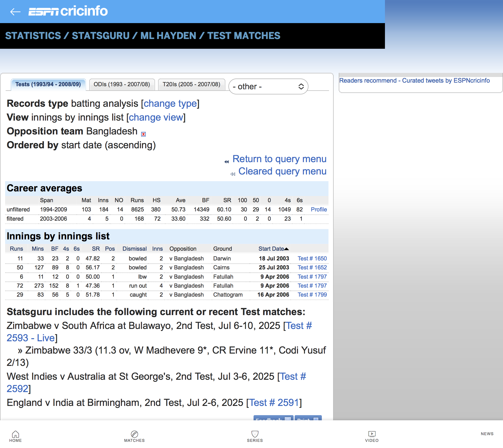
Task: Click the filtered average value 33.60
Action: click(178, 219)
